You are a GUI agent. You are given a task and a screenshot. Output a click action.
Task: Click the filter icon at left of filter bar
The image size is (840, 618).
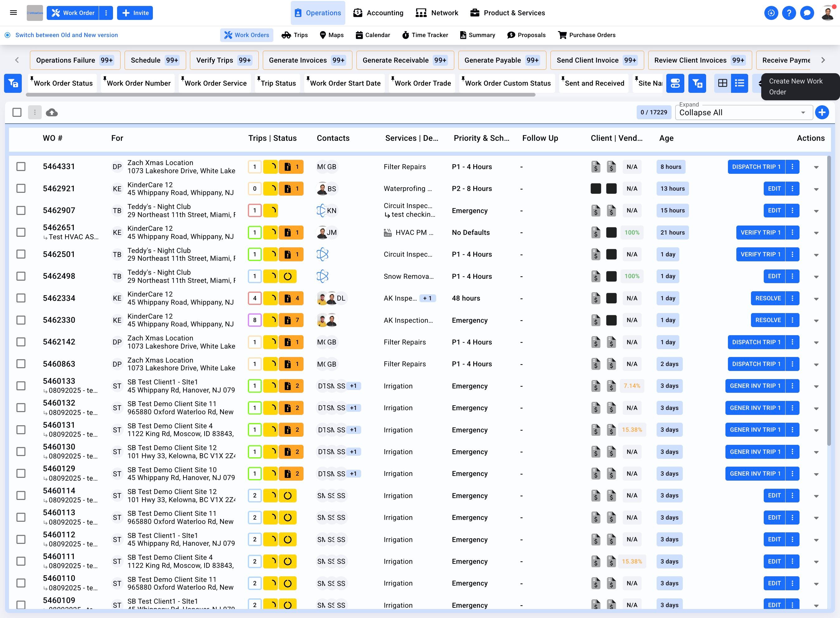point(13,83)
